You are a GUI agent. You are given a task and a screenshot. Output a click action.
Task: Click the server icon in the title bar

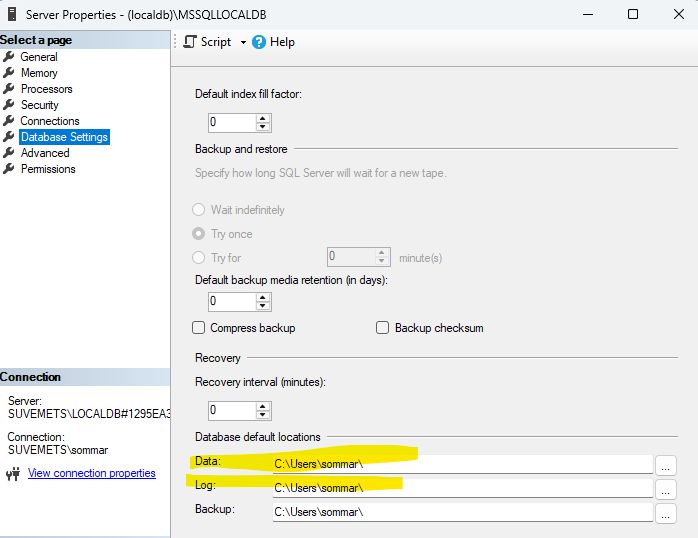[x=12, y=14]
